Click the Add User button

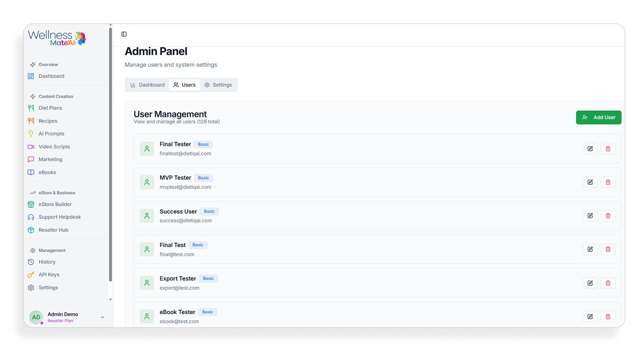click(598, 117)
